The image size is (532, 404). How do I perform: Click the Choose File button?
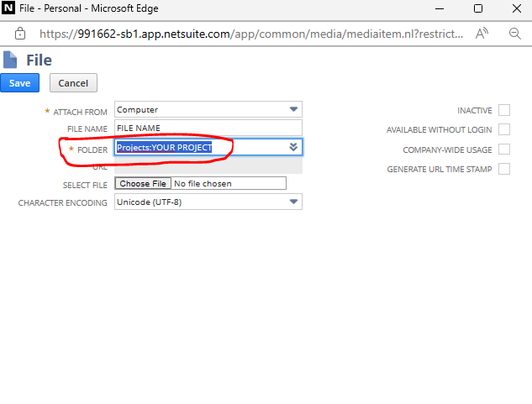142,183
